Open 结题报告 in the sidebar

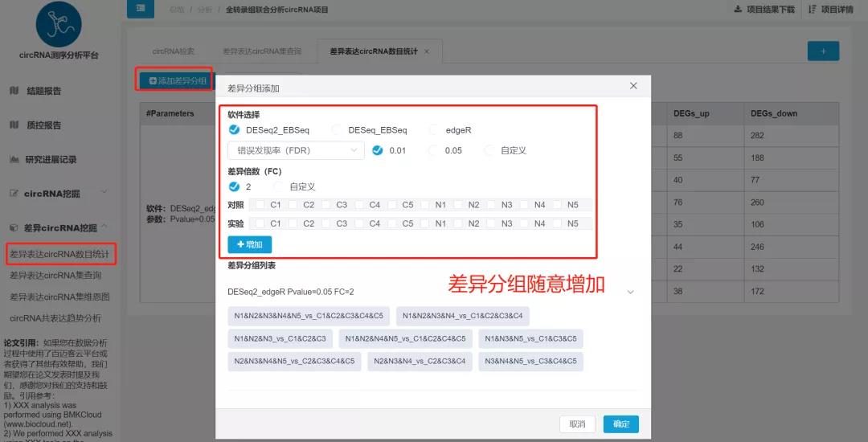[x=43, y=91]
